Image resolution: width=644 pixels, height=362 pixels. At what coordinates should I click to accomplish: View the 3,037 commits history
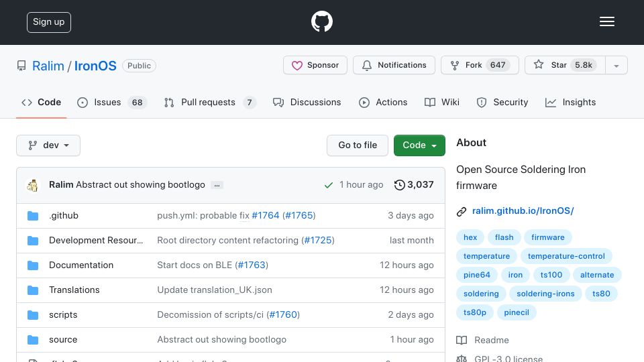[414, 185]
